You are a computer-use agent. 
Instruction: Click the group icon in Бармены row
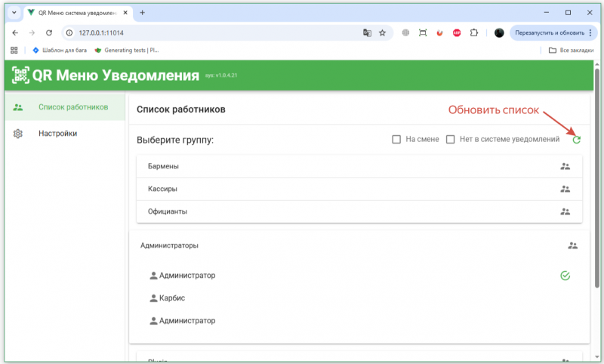[x=565, y=166]
